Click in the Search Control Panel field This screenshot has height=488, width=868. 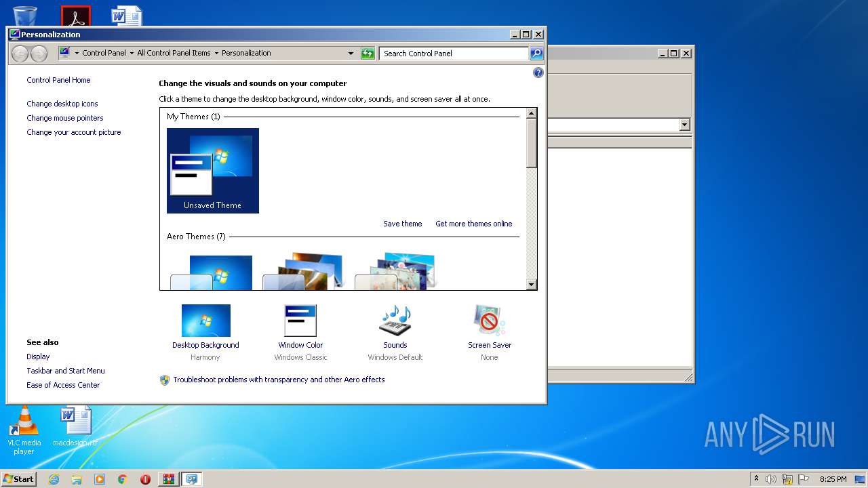click(454, 53)
